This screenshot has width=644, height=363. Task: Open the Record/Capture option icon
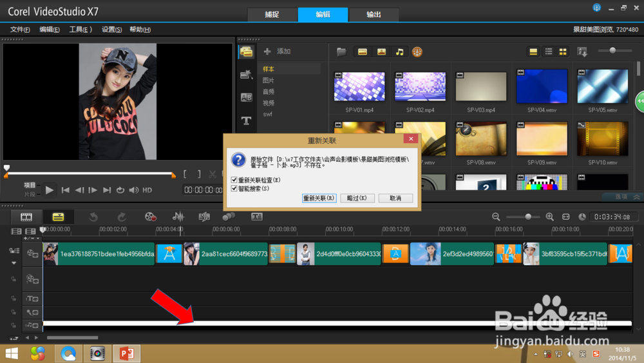(150, 217)
